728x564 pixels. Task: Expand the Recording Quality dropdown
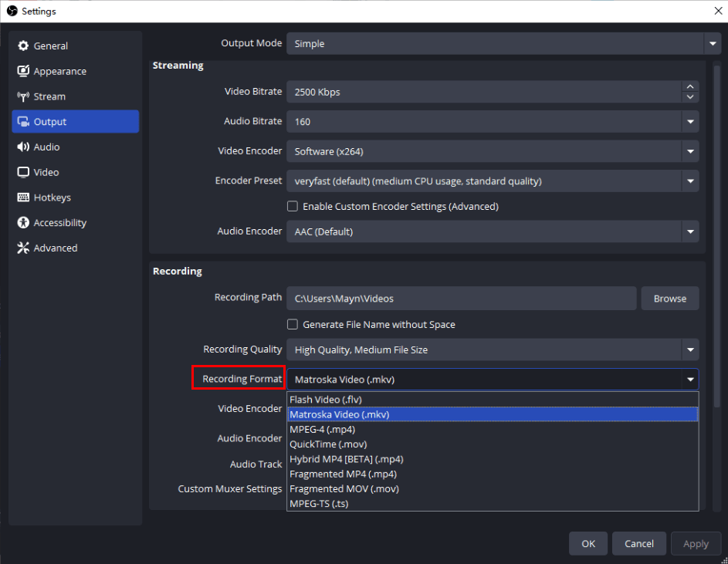click(689, 350)
